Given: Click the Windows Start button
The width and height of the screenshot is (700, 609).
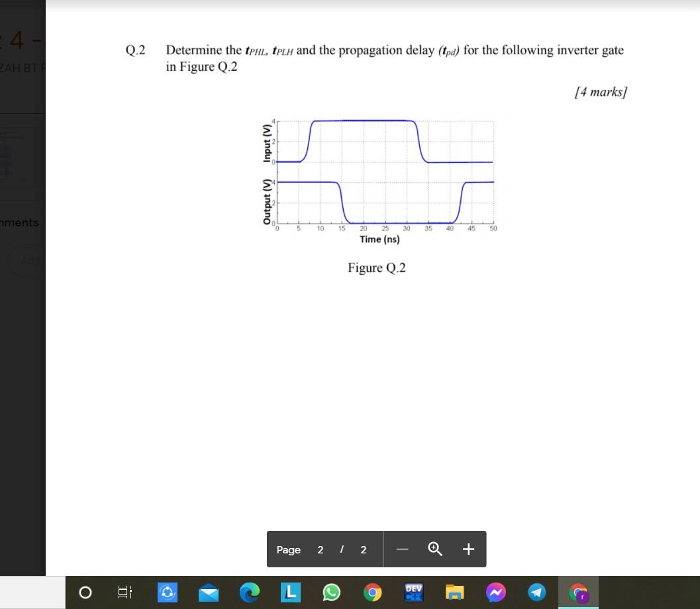Looking at the screenshot, I should tap(85, 592).
